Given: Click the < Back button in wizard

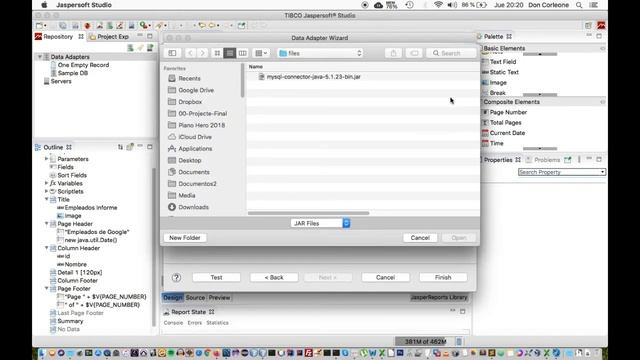Looking at the screenshot, I should click(274, 278).
